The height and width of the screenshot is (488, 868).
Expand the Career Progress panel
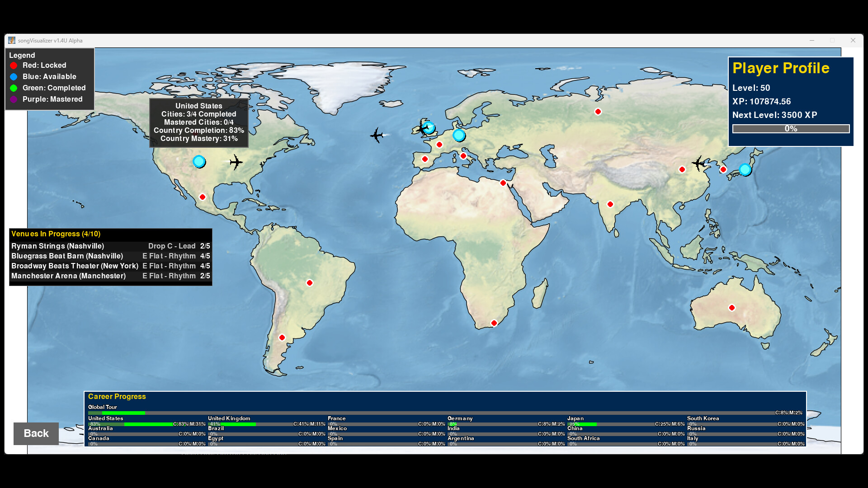pos(117,396)
